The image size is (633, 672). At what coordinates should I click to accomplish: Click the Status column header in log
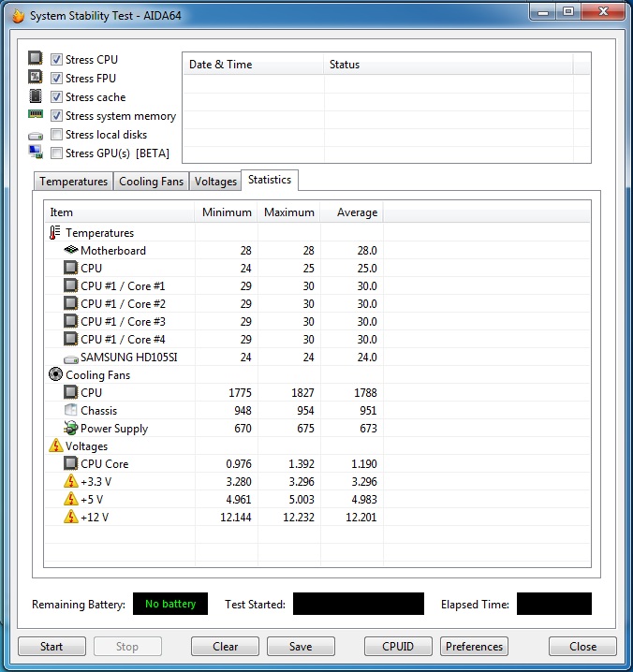tap(449, 65)
